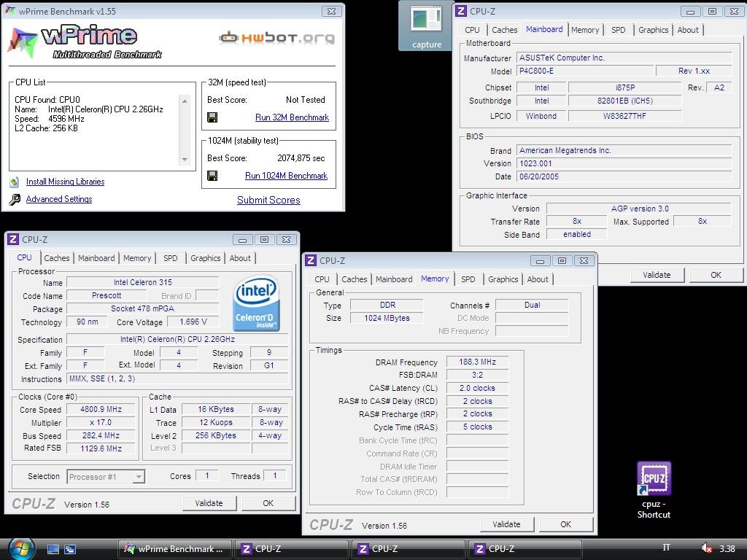This screenshot has height=560, width=747.
Task: Switch to Memory tab in the CPU window
Action: point(137,258)
